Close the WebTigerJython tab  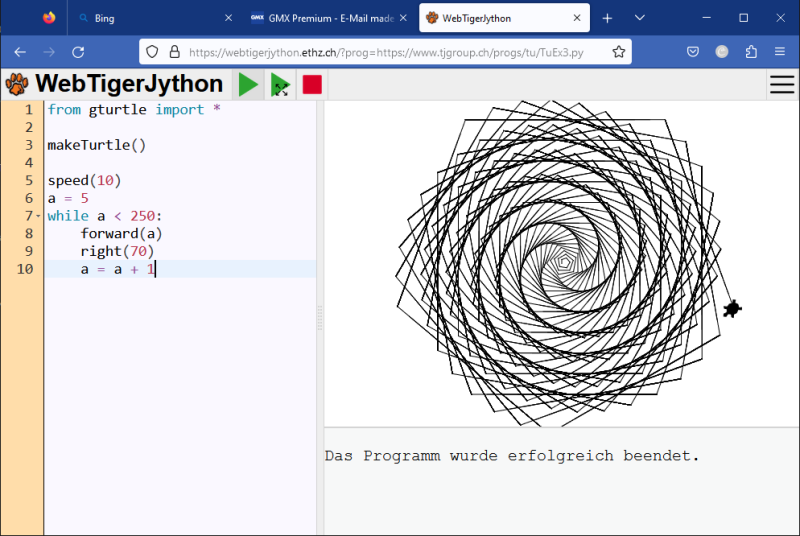[576, 18]
